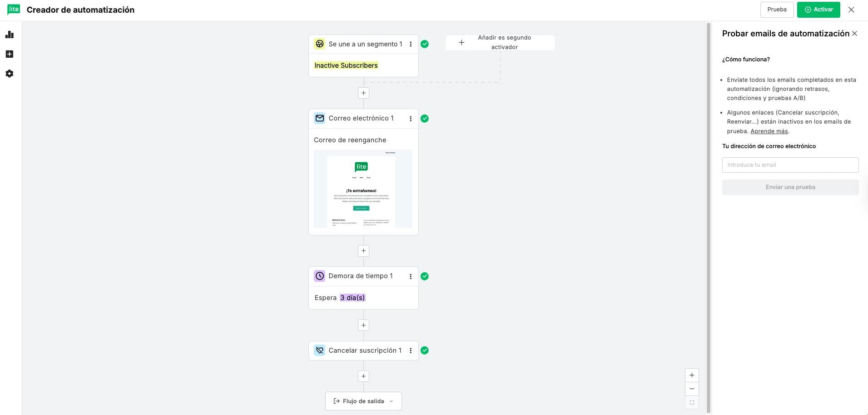
Task: Open the options menu on Demora de tiempo 1
Action: 411,276
